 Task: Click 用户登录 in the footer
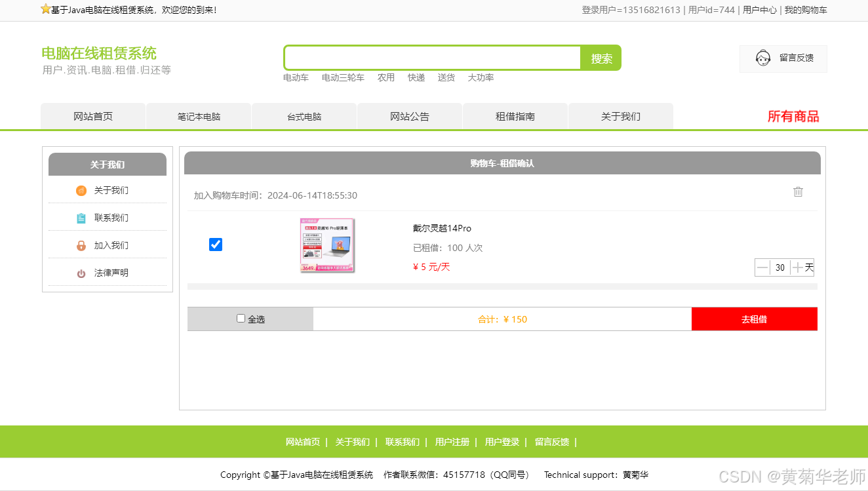click(502, 442)
